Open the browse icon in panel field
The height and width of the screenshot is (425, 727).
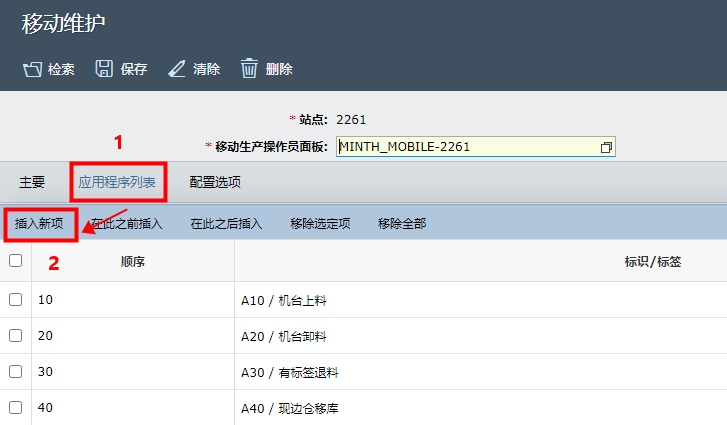pyautogui.click(x=605, y=147)
